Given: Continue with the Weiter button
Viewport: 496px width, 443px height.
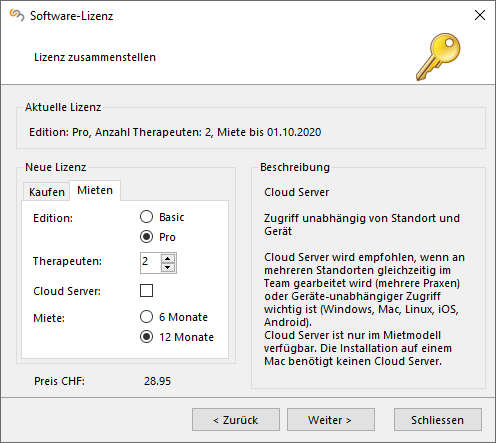Looking at the screenshot, I should point(331,420).
